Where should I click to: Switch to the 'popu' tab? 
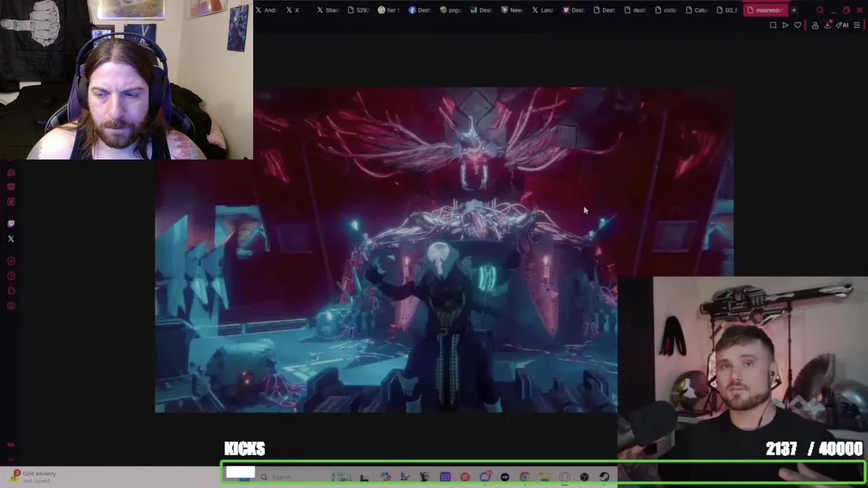(450, 10)
